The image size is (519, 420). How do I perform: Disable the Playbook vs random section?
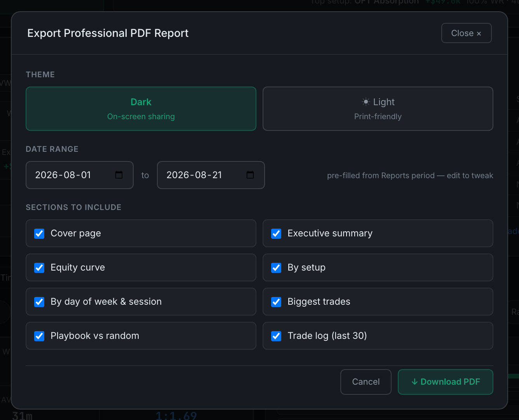(x=39, y=336)
